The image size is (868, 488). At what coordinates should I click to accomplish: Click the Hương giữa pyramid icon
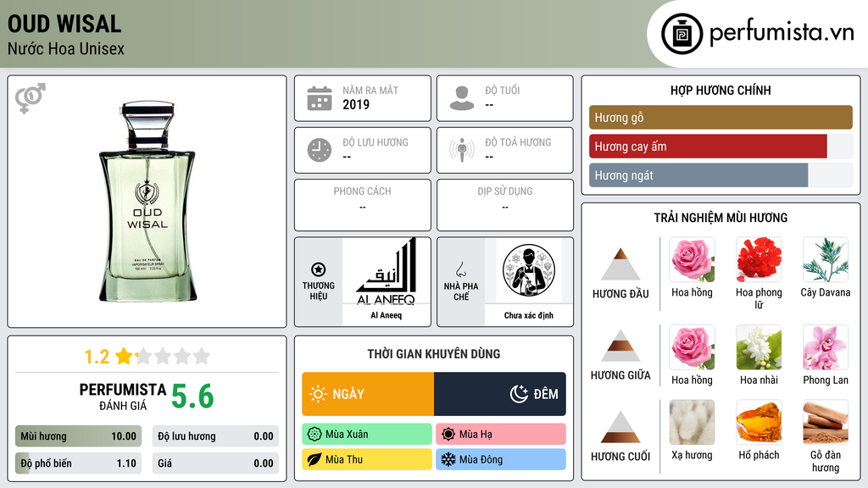coord(620,346)
